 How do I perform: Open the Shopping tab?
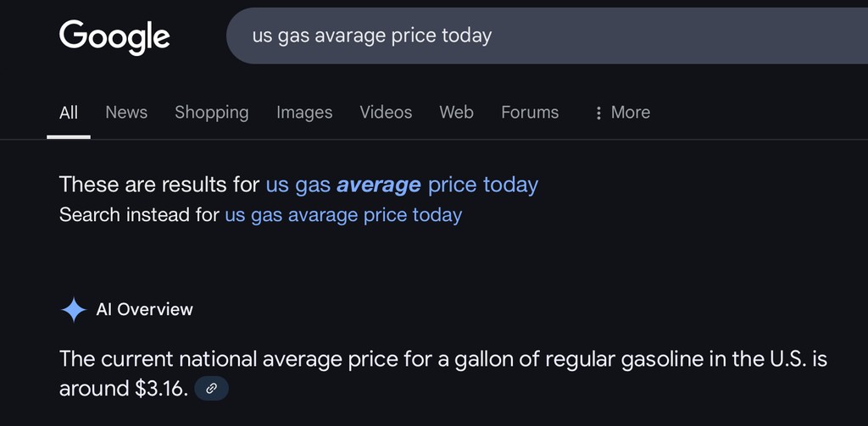click(x=211, y=113)
